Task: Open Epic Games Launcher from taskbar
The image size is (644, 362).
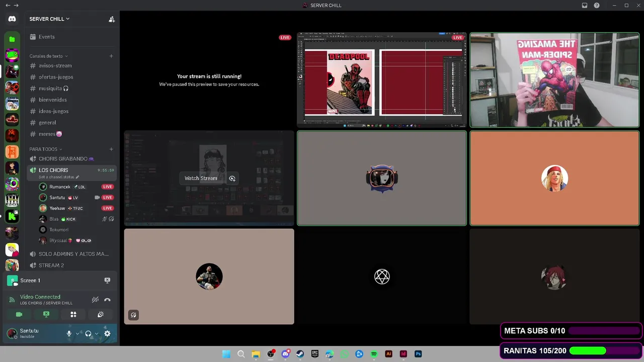Action: 315,354
